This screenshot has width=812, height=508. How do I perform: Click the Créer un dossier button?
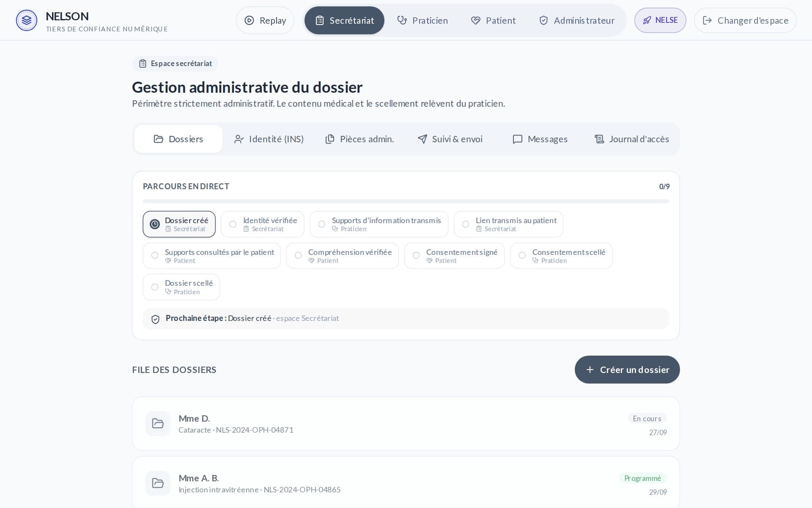tap(627, 370)
